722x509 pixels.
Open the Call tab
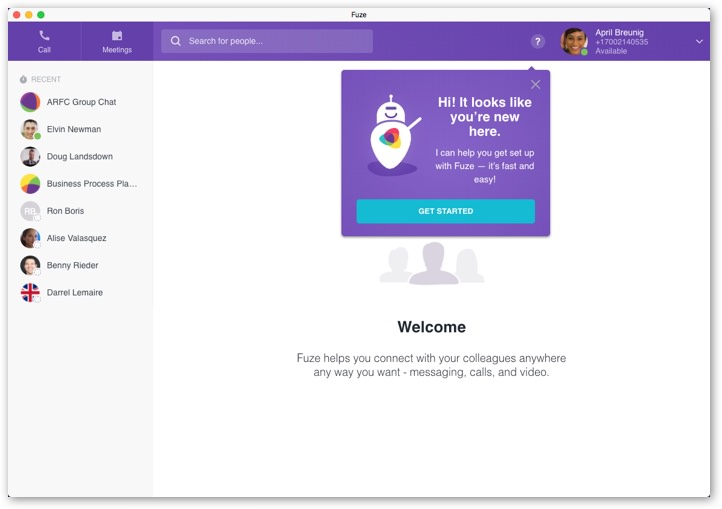click(44, 41)
